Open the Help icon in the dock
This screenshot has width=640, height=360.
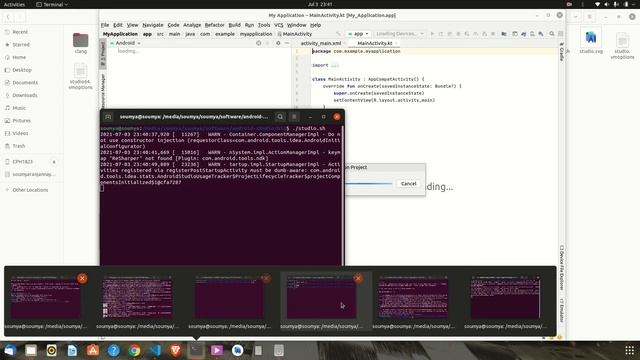coord(113,350)
